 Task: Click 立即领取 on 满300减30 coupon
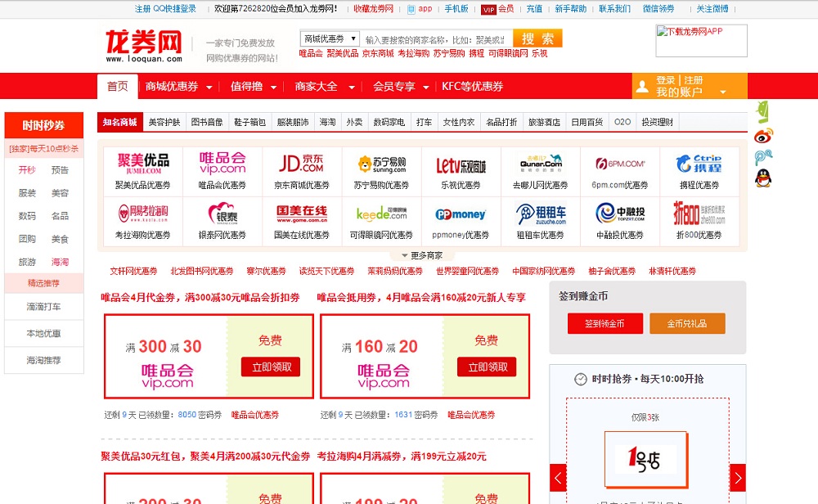[x=271, y=367]
